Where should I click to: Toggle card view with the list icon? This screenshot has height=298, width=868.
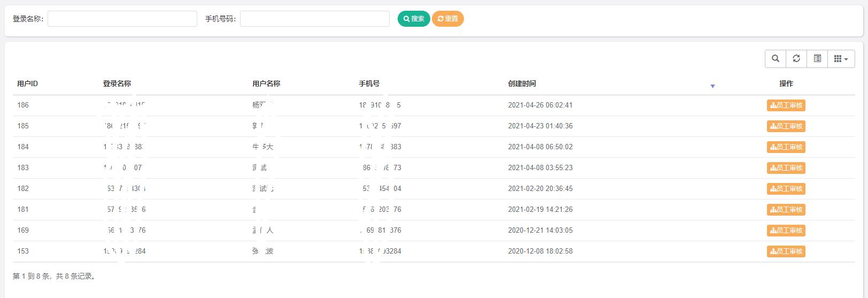817,59
